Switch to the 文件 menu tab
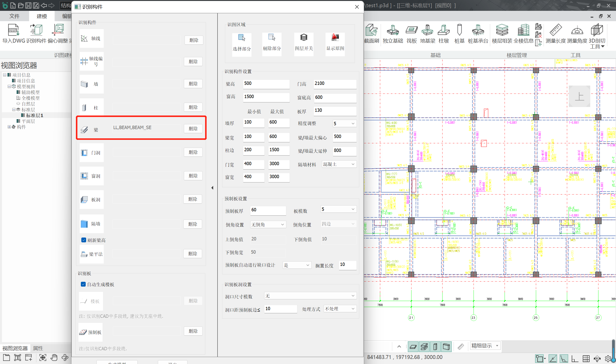 coord(14,16)
